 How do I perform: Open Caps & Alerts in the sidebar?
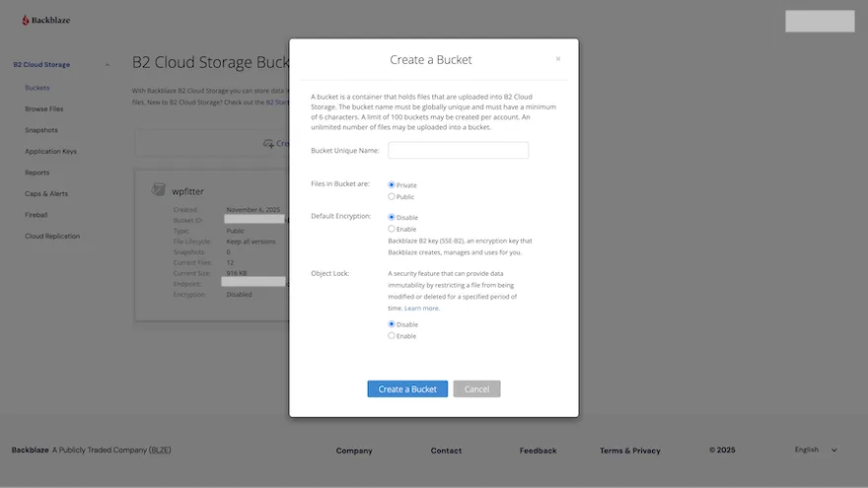click(x=46, y=193)
